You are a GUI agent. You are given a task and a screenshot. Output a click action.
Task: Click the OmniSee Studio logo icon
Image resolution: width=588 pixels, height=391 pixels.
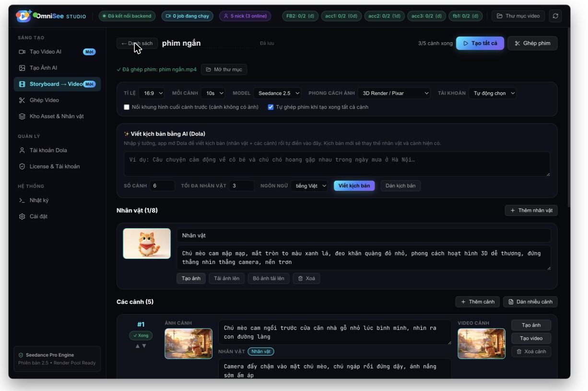23,16
